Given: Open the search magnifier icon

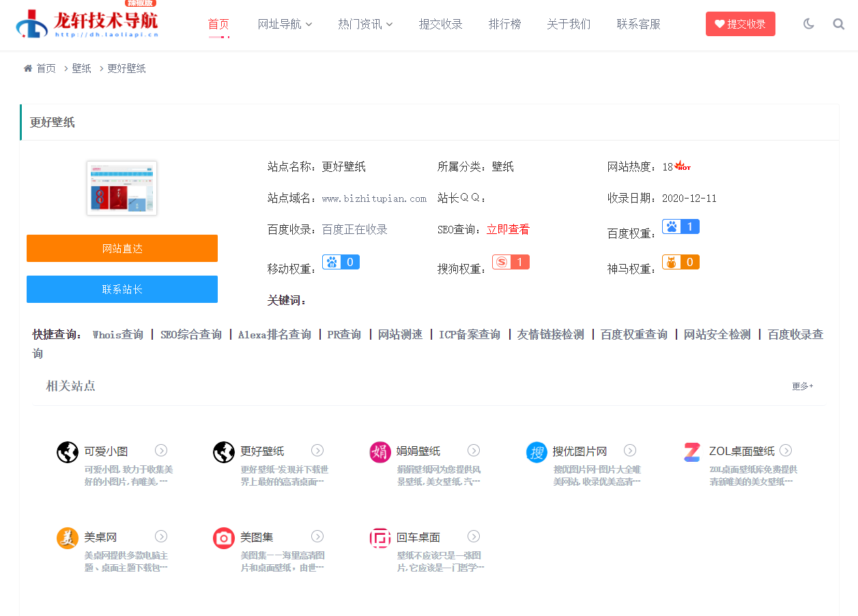Looking at the screenshot, I should click(x=839, y=24).
